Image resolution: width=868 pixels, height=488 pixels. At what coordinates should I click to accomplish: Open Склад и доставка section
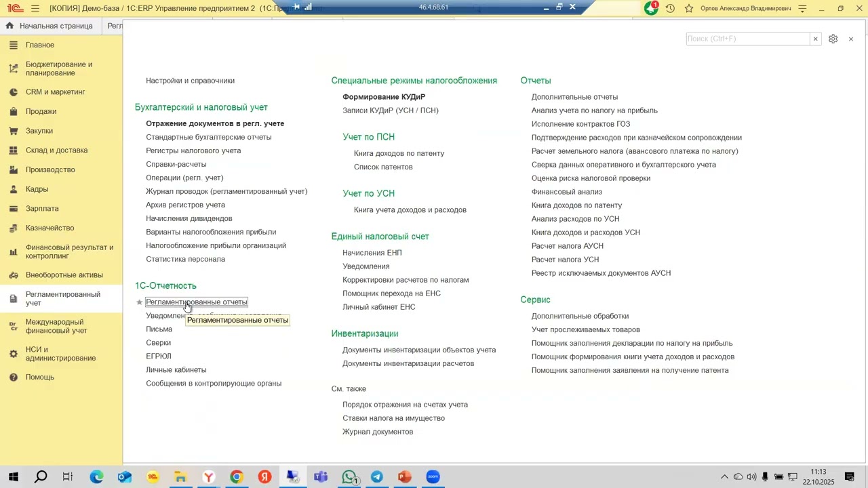click(x=56, y=150)
